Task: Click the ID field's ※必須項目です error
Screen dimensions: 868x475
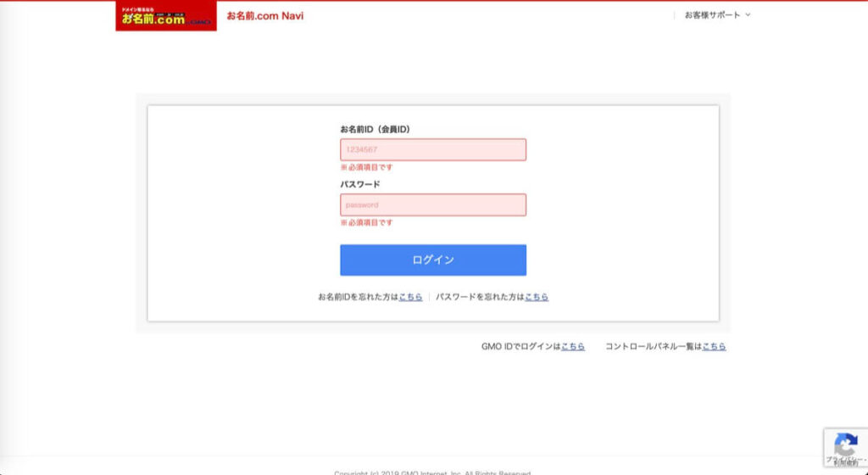Action: [366, 167]
